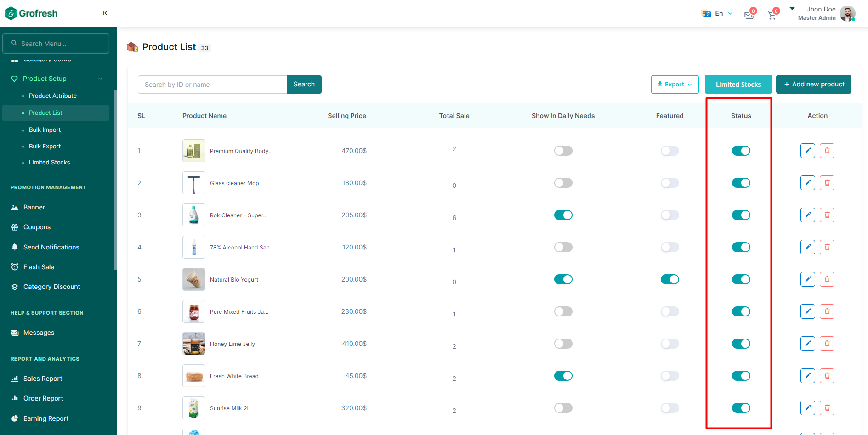Delete Premium Quality Body product
The height and width of the screenshot is (435, 868).
tap(827, 151)
